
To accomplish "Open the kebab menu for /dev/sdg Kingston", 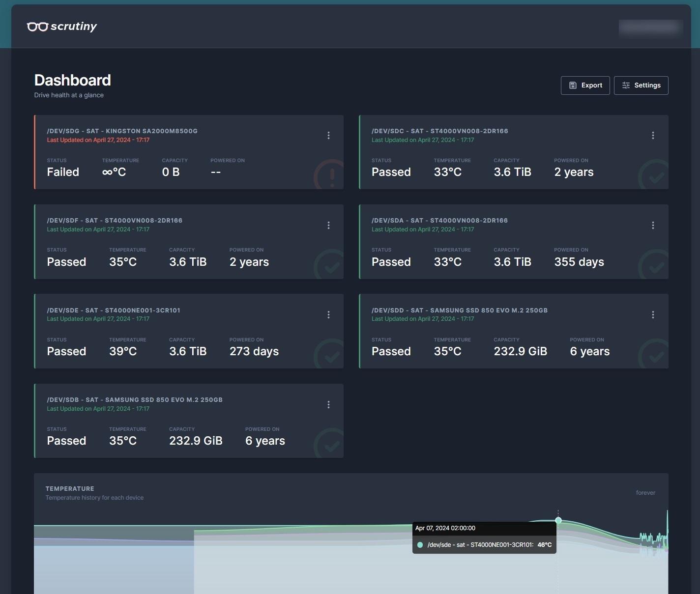I will [x=328, y=136].
